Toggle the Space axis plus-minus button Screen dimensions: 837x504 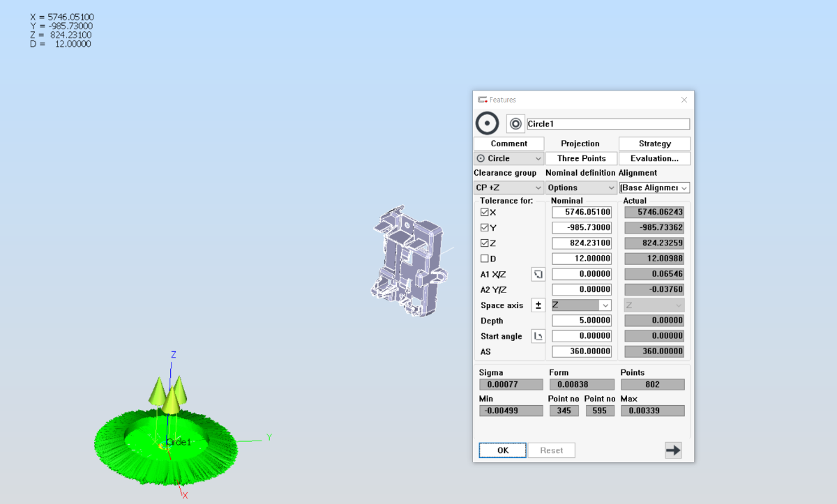[x=538, y=305]
